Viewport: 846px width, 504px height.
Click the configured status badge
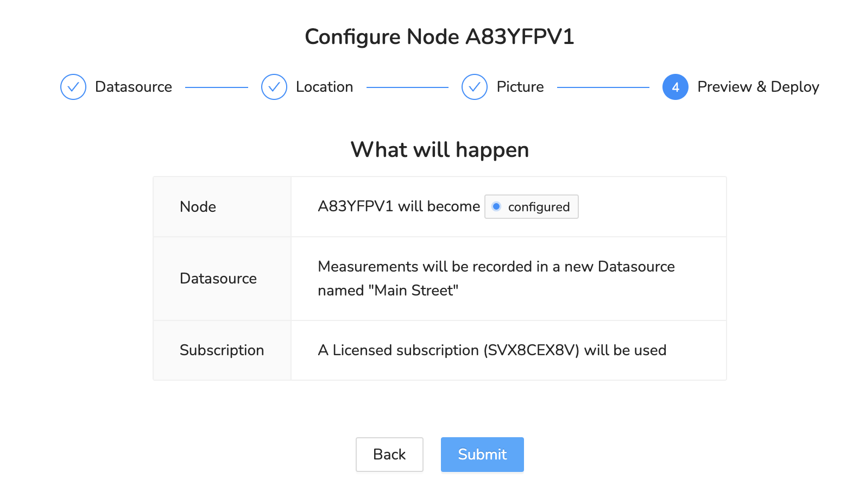[x=531, y=207]
